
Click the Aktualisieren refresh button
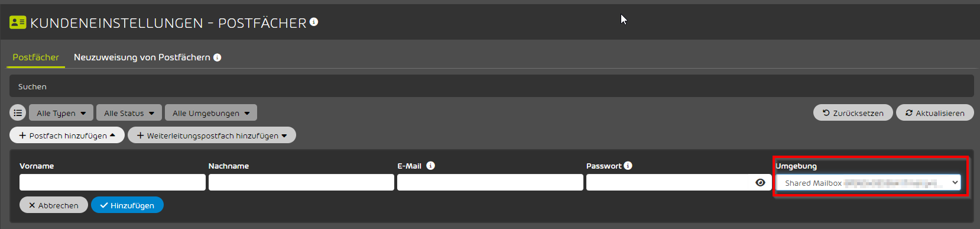pyautogui.click(x=935, y=113)
